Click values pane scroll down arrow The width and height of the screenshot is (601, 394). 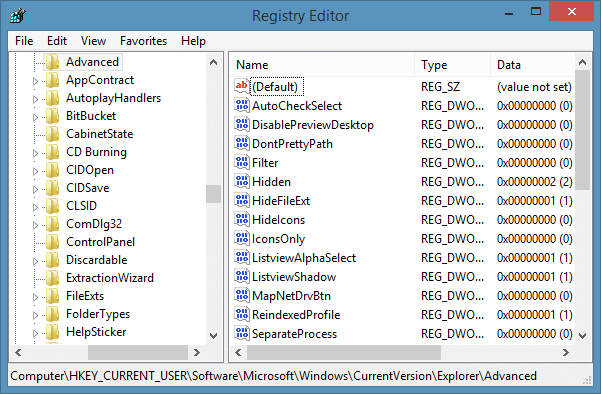click(583, 336)
